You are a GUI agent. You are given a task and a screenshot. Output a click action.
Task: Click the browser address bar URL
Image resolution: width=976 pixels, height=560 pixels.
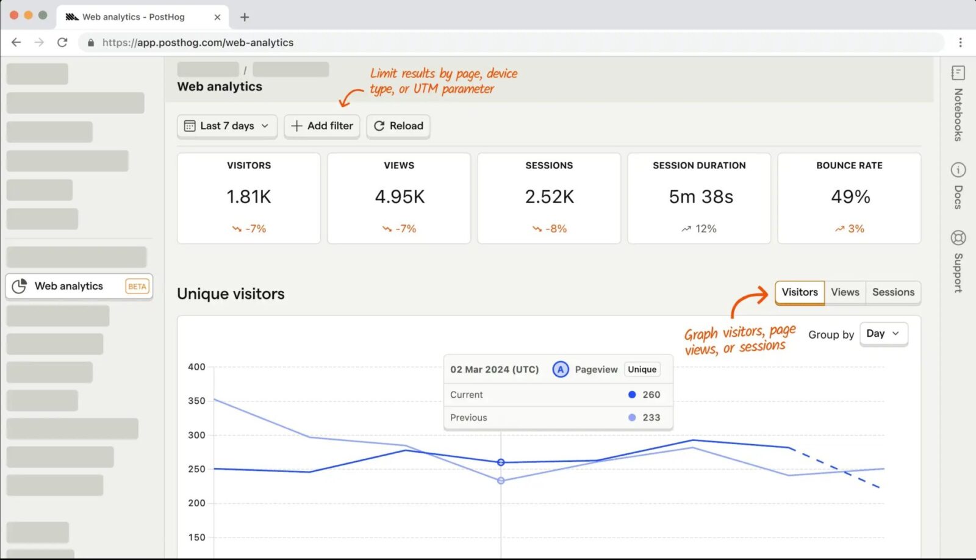coord(198,42)
